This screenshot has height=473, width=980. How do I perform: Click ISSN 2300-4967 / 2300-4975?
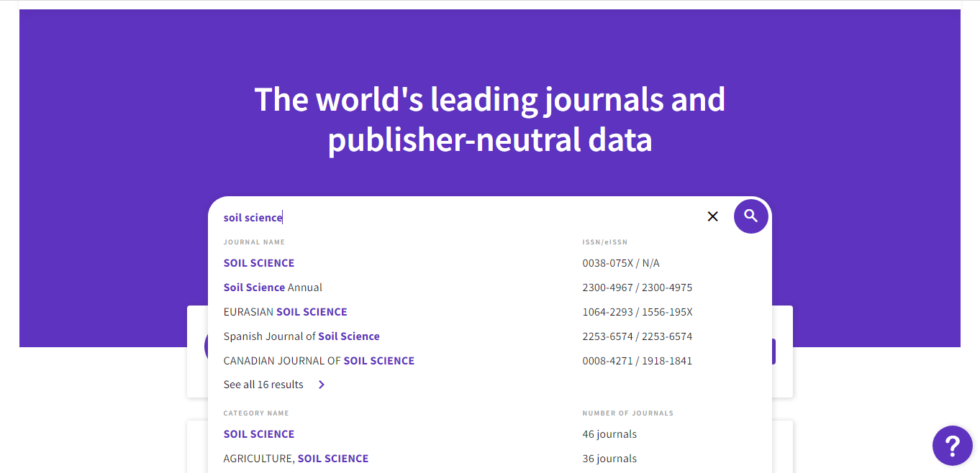point(638,288)
